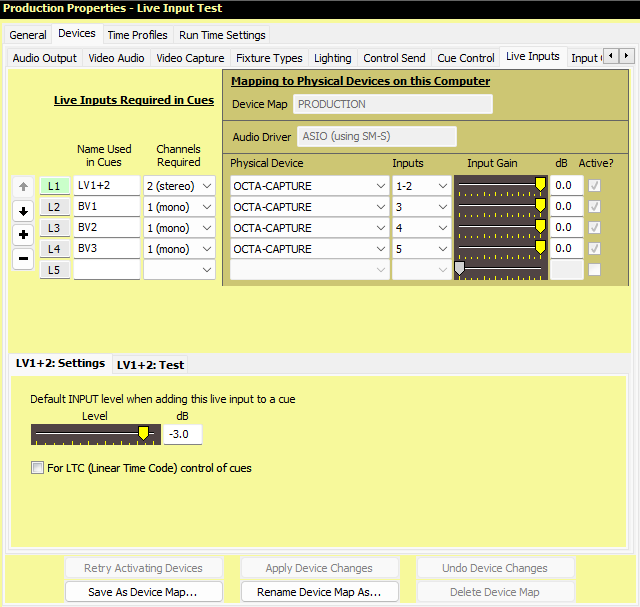Open Physical Device dropdown for BV3 row
The height and width of the screenshot is (607, 640).
coord(309,249)
